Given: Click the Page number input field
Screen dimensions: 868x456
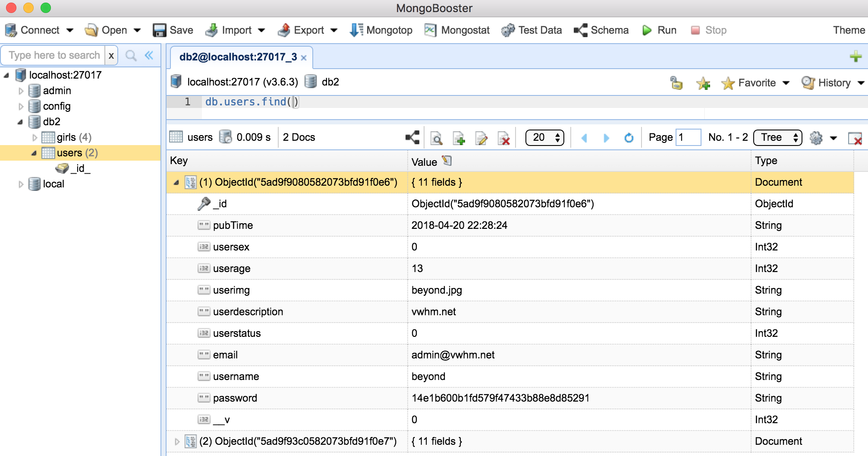Looking at the screenshot, I should tap(688, 137).
